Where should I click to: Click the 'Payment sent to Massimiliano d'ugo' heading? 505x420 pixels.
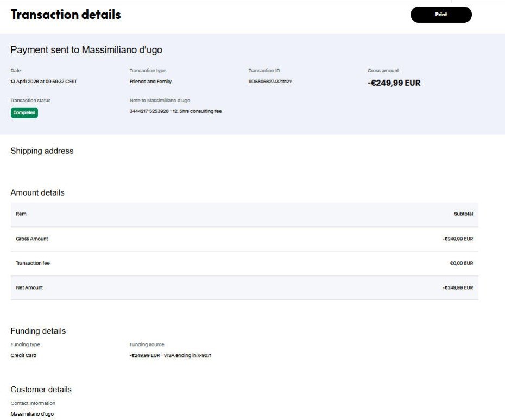click(86, 50)
